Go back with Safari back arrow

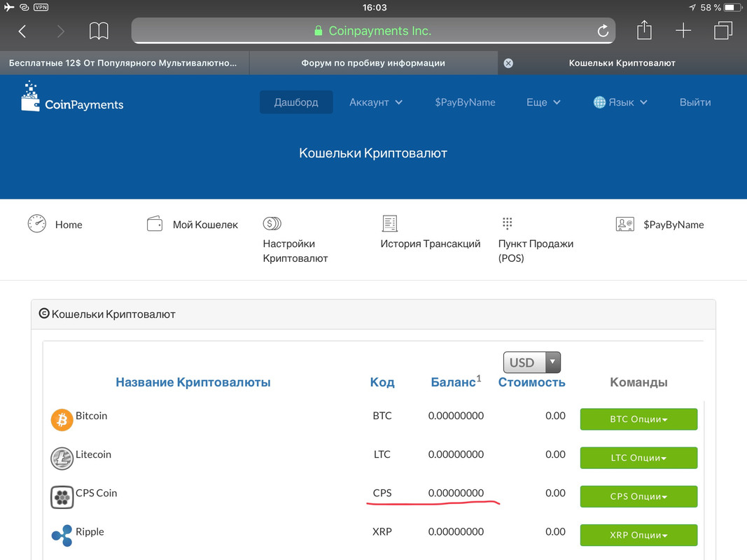tap(22, 31)
